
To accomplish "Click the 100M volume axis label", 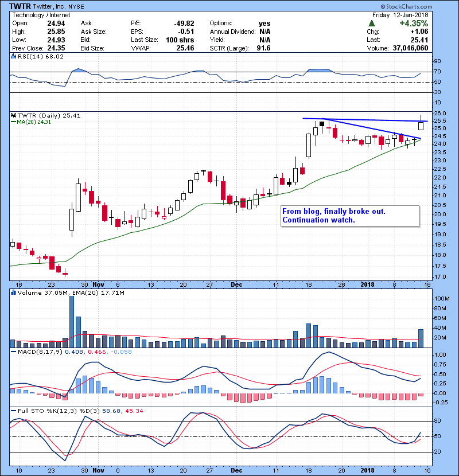I will click(x=442, y=298).
